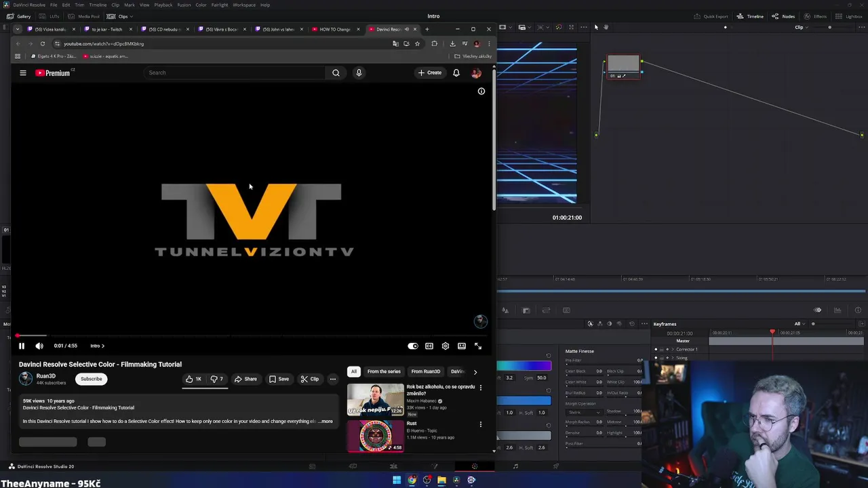Click the YouTube Premium logo
The height and width of the screenshot is (488, 868).
coord(53,73)
